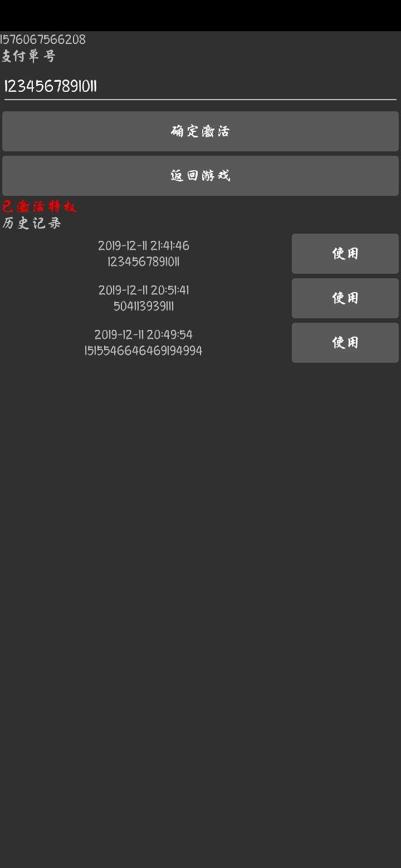Image resolution: width=401 pixels, height=868 pixels.
Task: Tap the 返回游戏 return to game button
Action: 200,176
